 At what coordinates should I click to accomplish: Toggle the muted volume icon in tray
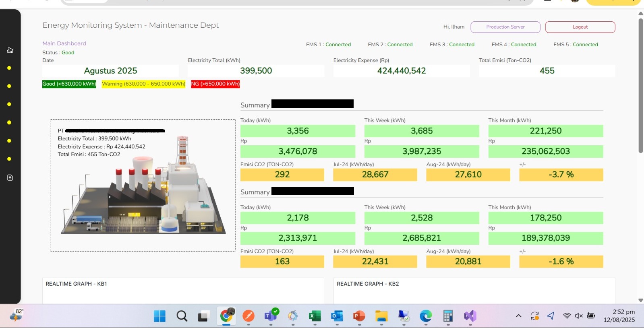click(x=579, y=316)
